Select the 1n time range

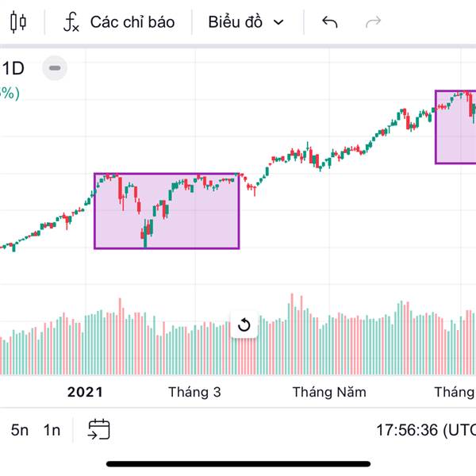pos(52,430)
